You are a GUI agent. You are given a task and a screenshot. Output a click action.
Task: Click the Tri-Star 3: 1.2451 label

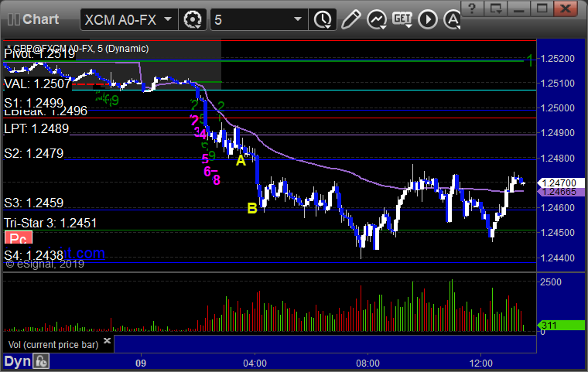[x=50, y=224]
